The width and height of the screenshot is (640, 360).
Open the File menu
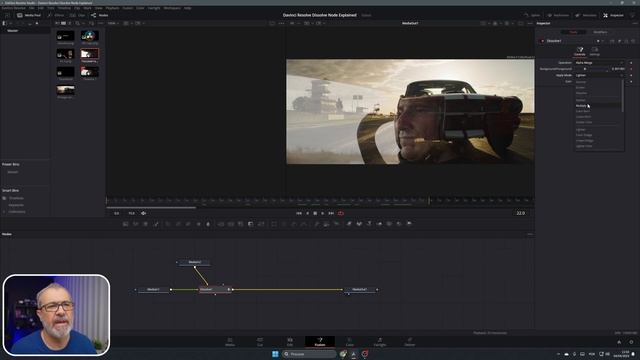click(x=31, y=8)
